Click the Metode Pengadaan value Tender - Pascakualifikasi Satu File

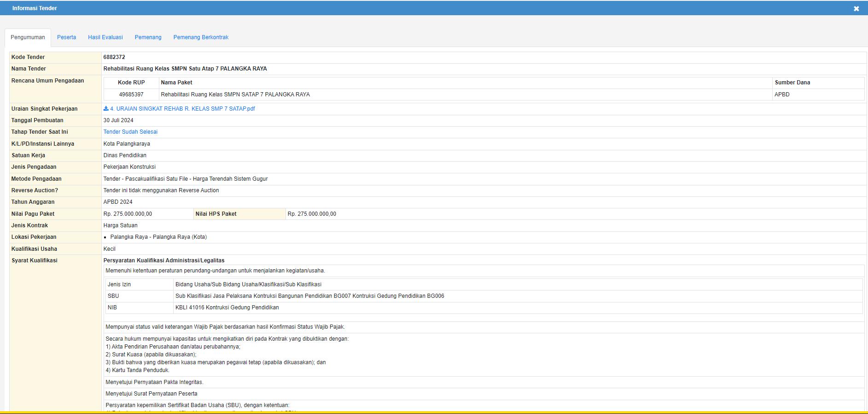coord(186,179)
